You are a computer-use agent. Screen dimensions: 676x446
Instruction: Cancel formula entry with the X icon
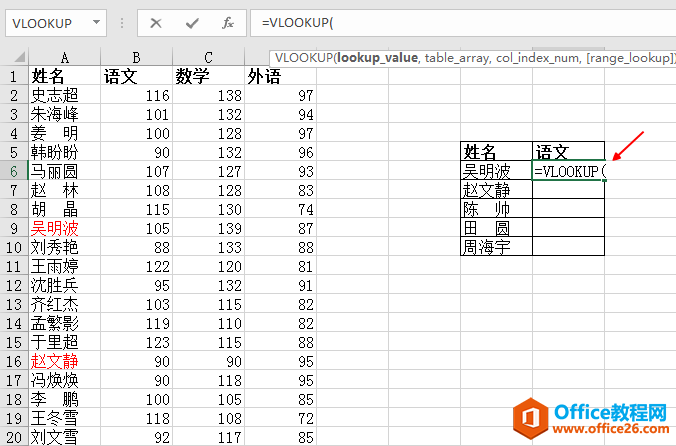[x=156, y=23]
